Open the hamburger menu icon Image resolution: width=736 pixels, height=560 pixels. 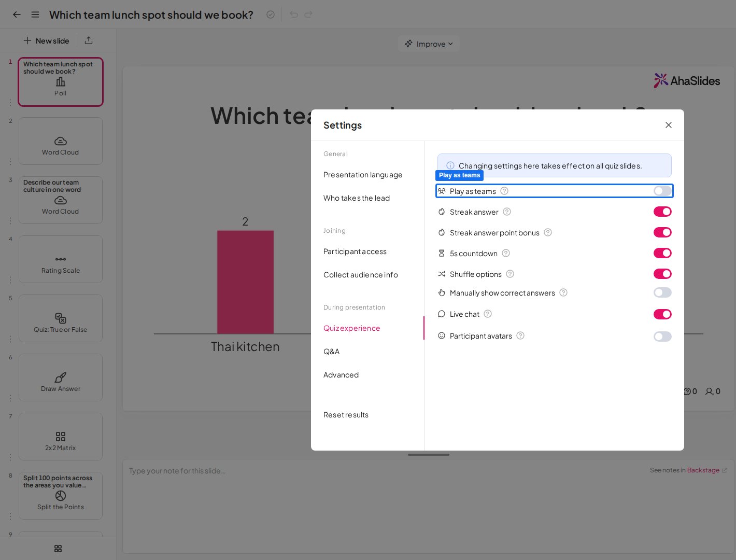pos(35,15)
